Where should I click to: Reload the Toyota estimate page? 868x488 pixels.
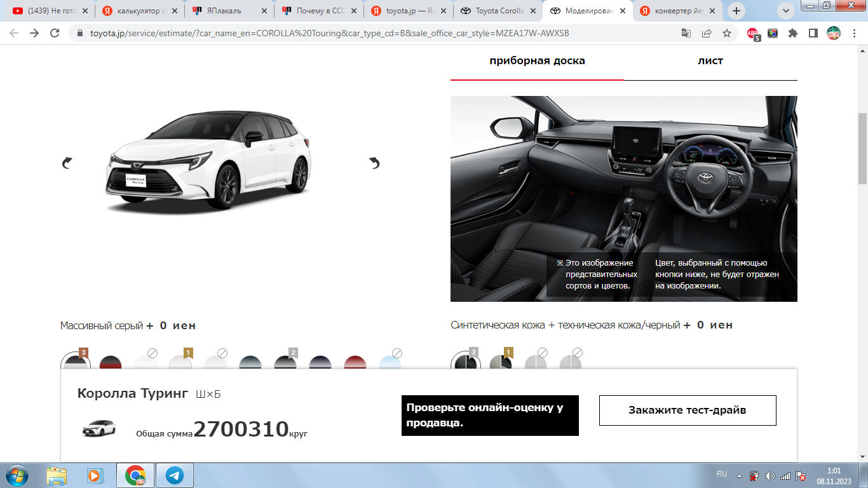[x=55, y=33]
